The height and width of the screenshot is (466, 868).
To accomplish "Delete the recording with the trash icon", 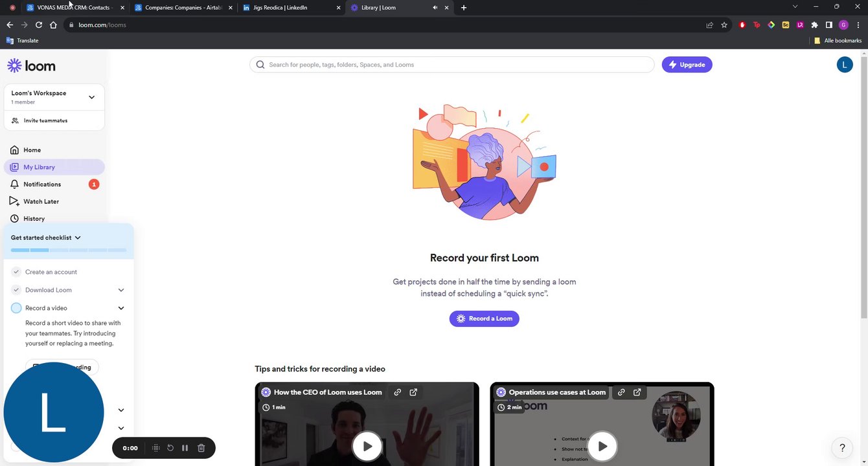I will point(201,448).
